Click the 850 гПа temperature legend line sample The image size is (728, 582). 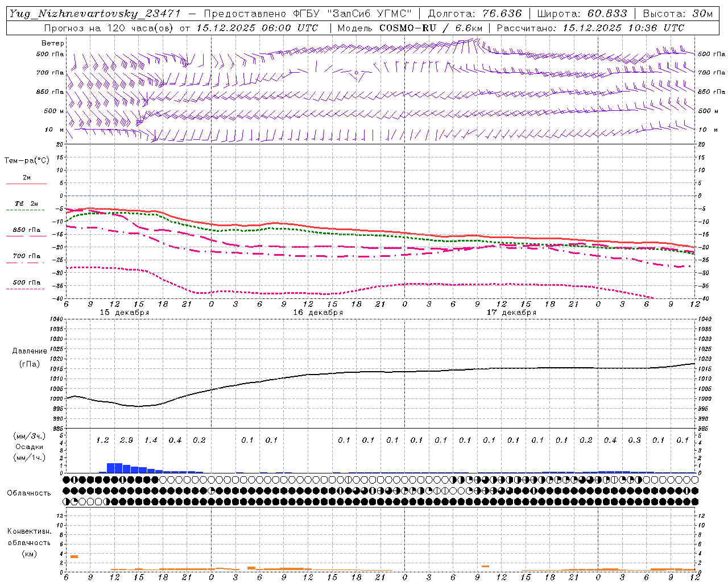[26, 236]
